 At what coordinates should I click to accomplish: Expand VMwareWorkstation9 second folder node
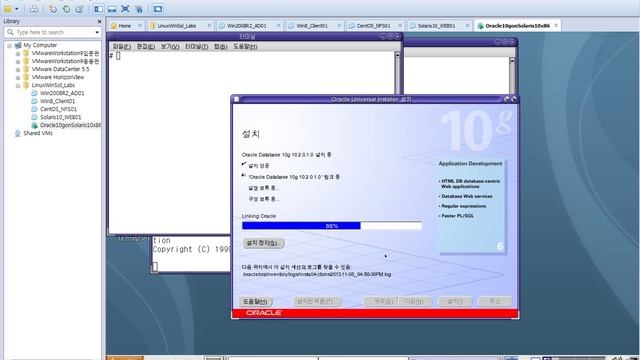(x=18, y=61)
